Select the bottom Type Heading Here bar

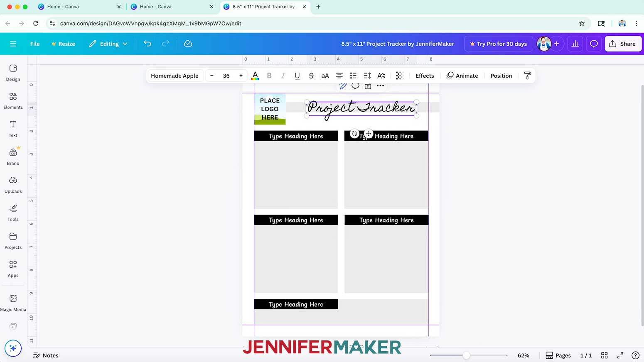[x=296, y=304]
